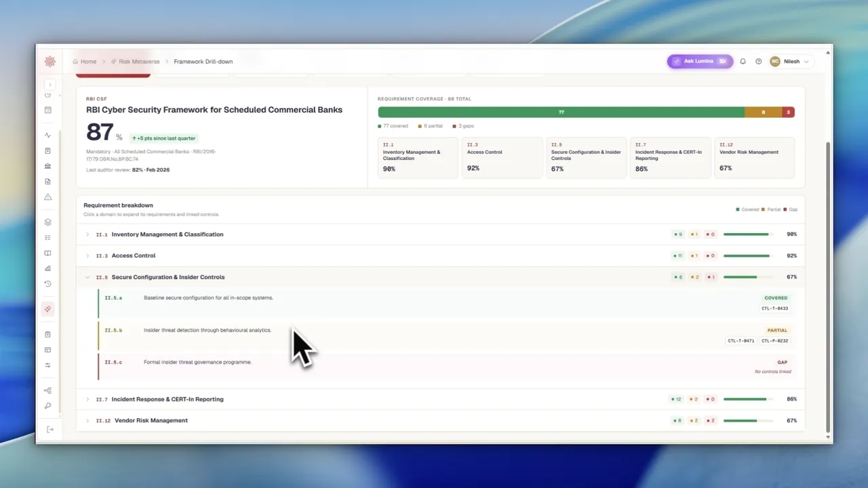Open control tag CTL-P-0232

[774, 341]
